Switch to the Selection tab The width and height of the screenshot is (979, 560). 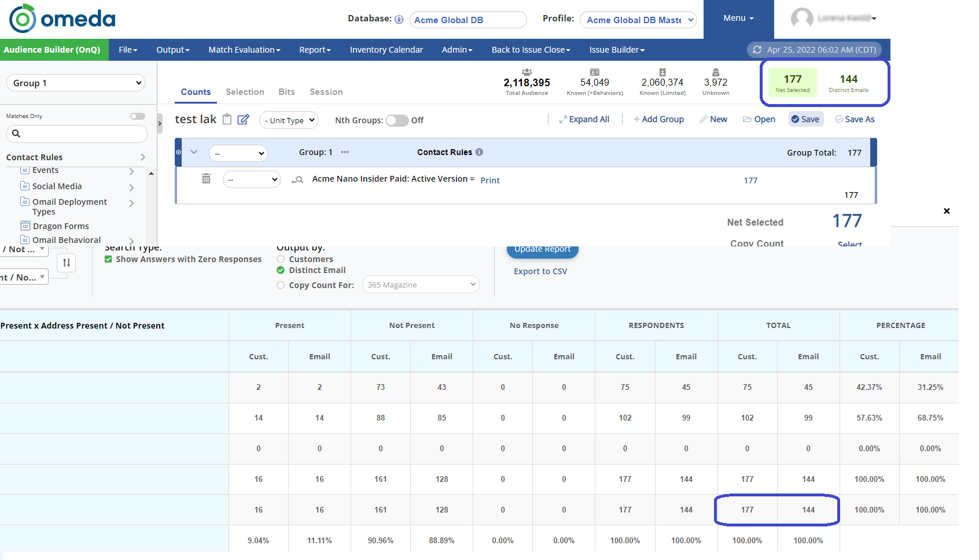(x=245, y=92)
